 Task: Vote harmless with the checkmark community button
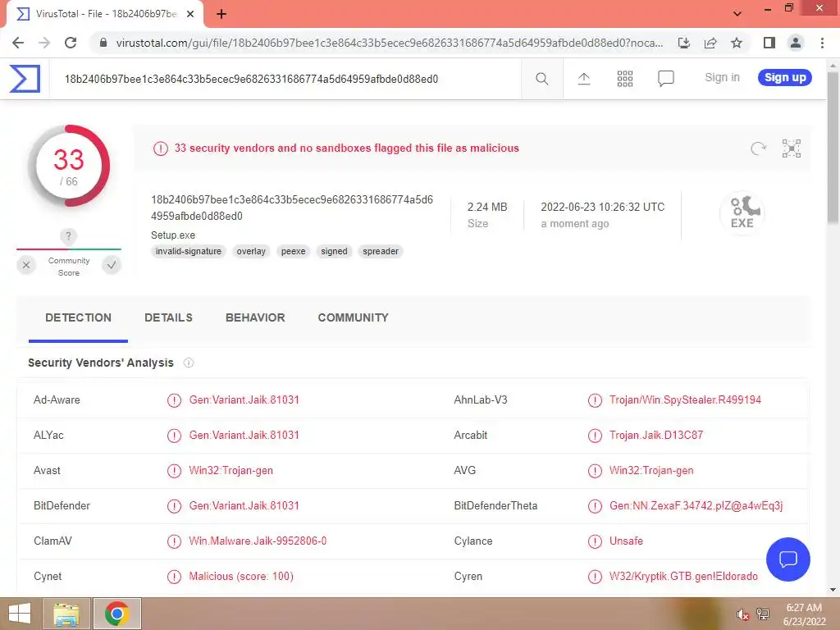[x=112, y=265]
